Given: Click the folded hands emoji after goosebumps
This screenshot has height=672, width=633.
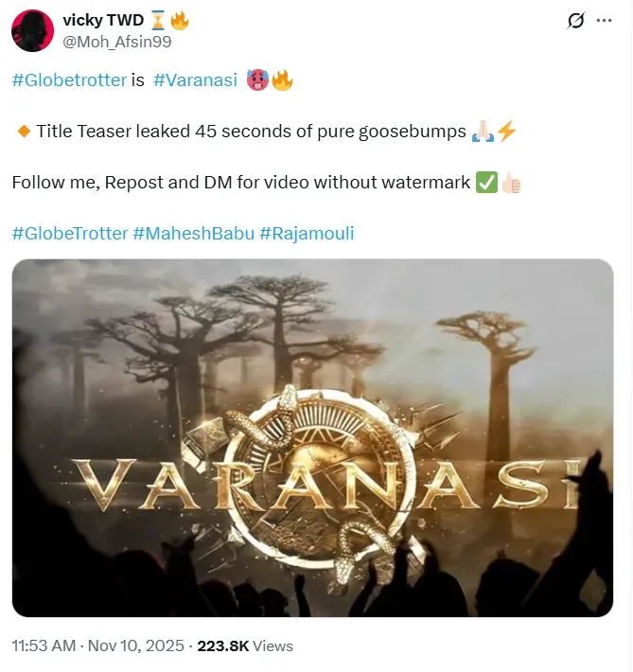Looking at the screenshot, I should 482,132.
